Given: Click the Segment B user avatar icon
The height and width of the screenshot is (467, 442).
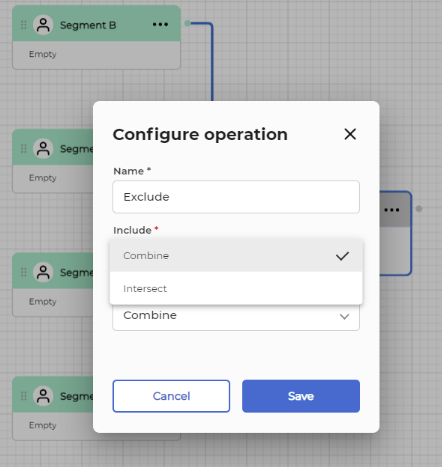Looking at the screenshot, I should (43, 25).
